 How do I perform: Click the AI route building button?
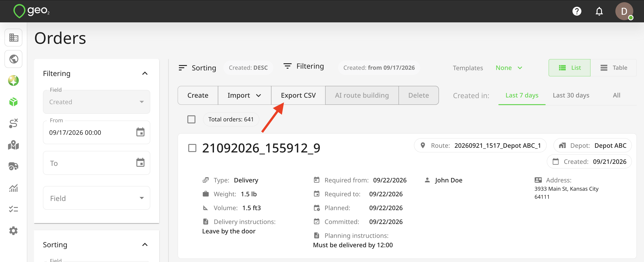(362, 95)
